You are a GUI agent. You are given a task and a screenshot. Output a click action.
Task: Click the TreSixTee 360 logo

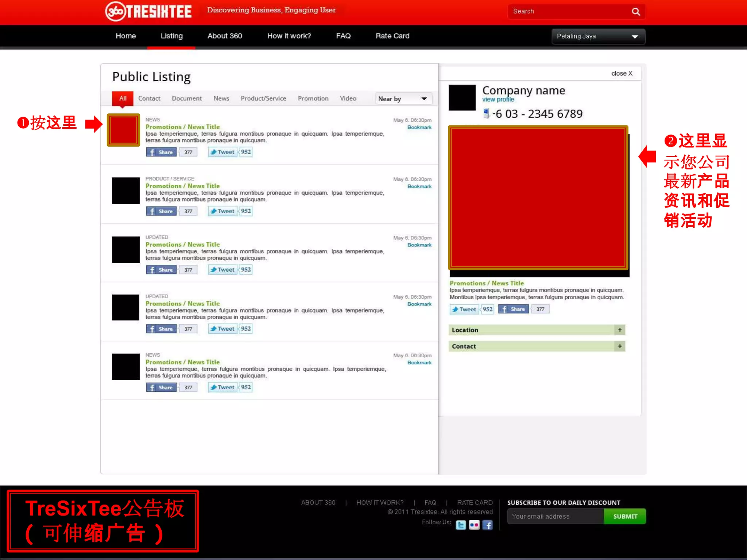(148, 11)
